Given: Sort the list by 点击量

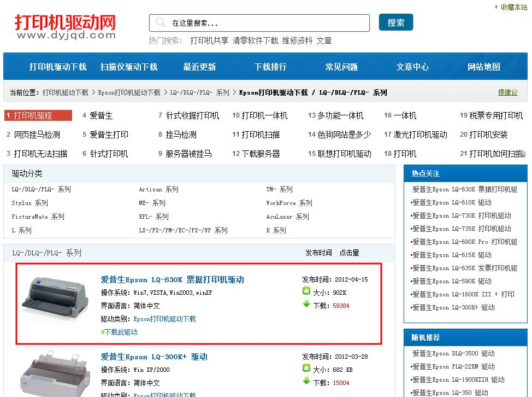Looking at the screenshot, I should click(x=350, y=253).
